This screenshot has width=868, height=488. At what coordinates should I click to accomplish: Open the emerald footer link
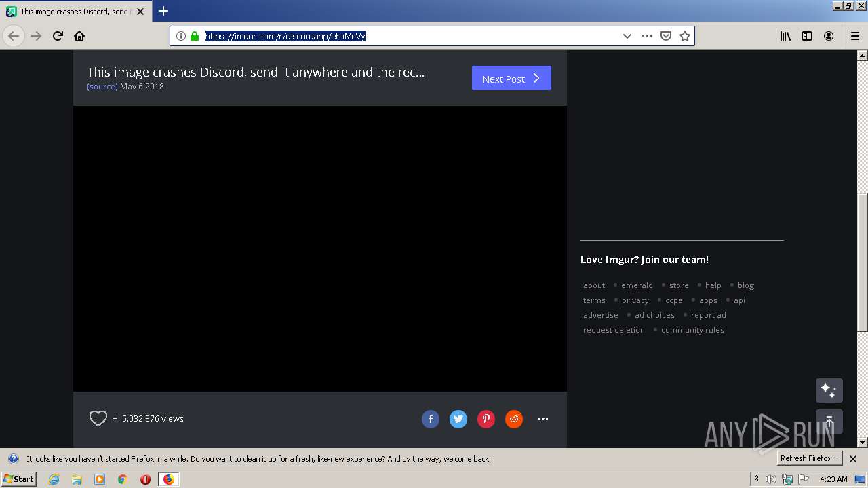(x=637, y=285)
